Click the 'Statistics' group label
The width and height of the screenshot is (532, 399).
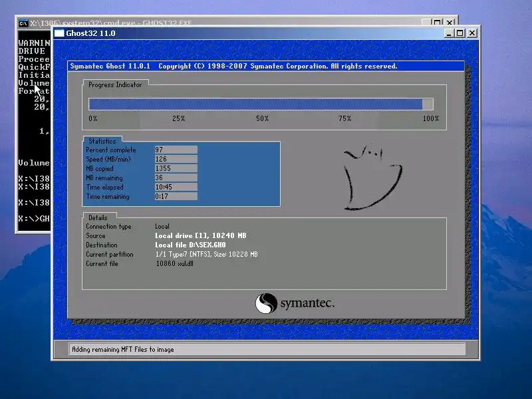point(102,141)
